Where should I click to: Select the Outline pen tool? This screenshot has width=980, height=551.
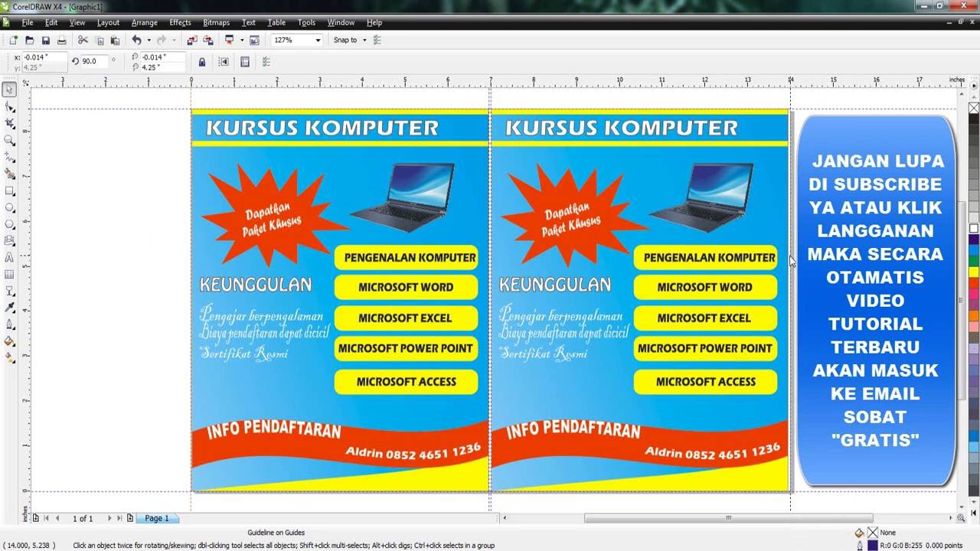pyautogui.click(x=9, y=324)
